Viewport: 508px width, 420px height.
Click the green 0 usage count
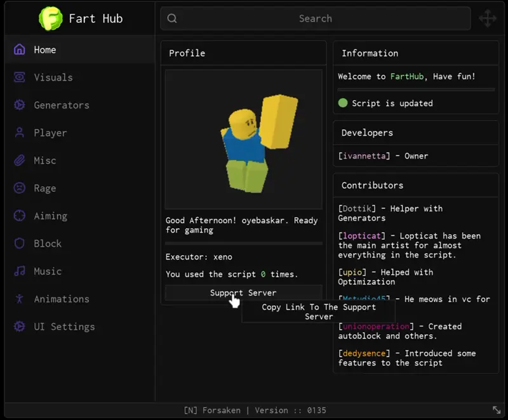click(x=263, y=274)
